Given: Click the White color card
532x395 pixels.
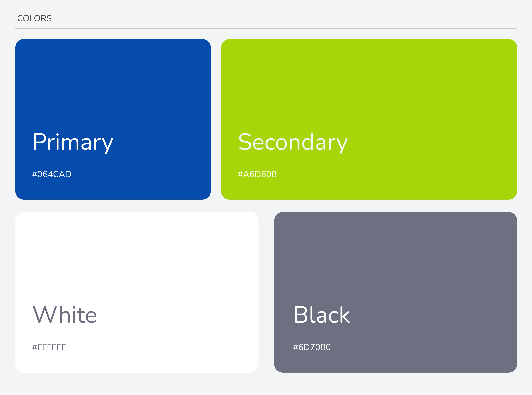Looking at the screenshot, I should tap(137, 292).
